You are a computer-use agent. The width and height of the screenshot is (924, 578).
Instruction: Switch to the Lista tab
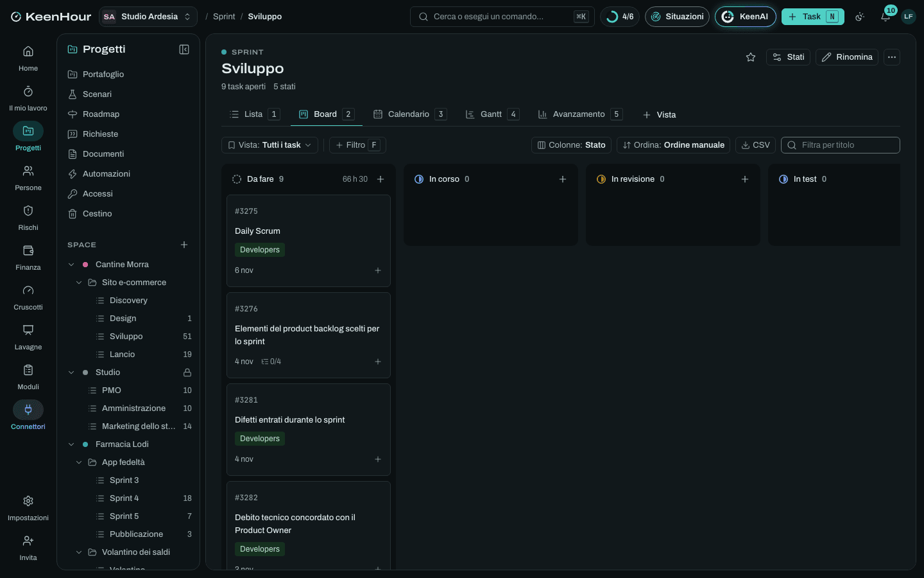[254, 114]
